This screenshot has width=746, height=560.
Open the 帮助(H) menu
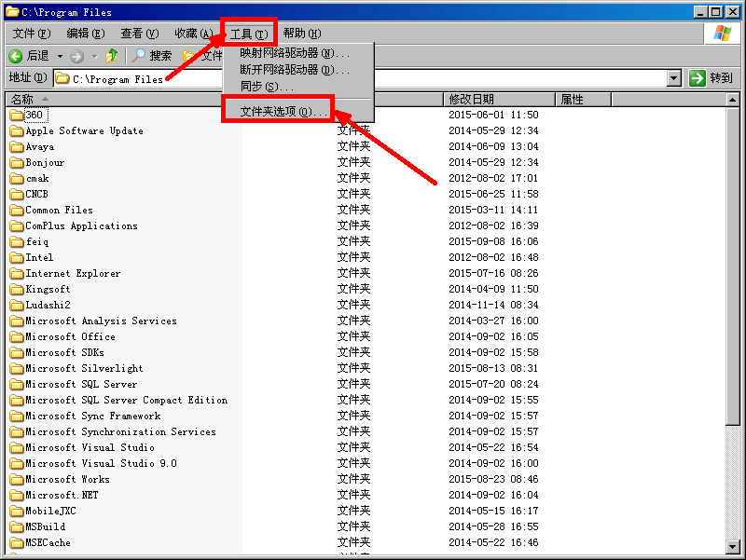tap(302, 34)
